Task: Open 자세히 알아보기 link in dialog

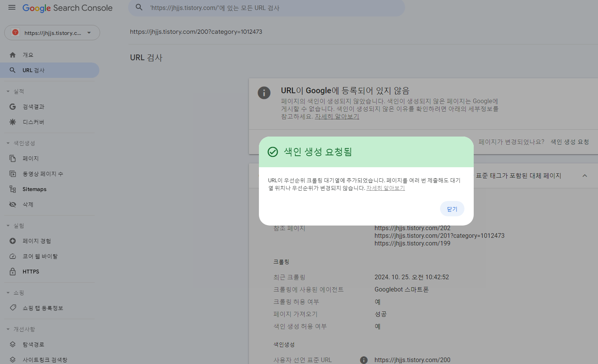Action: [385, 188]
